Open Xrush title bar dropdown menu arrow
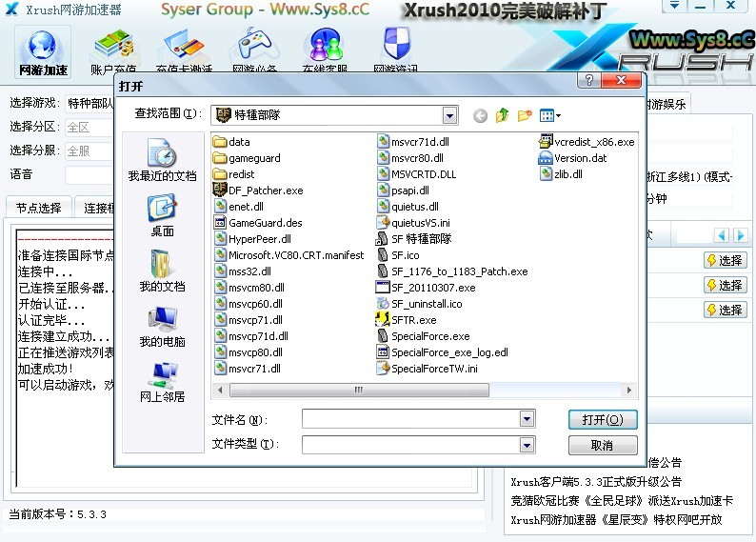The image size is (756, 542). click(x=674, y=6)
